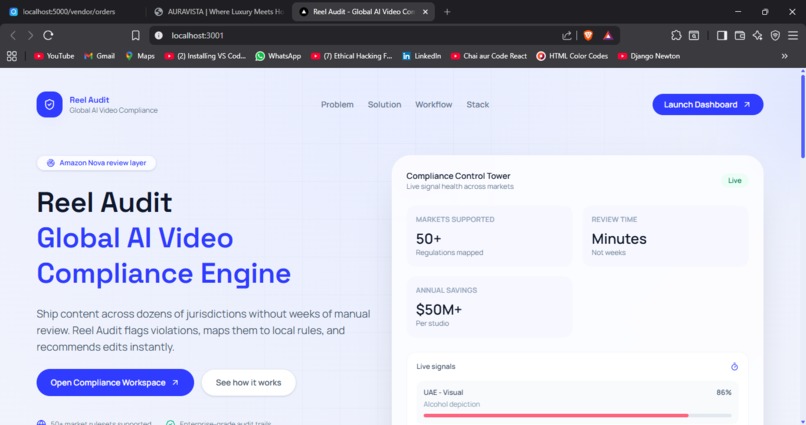Screen dimensions: 806x425
Task: Open the YouTube bookmark
Action: [x=54, y=56]
